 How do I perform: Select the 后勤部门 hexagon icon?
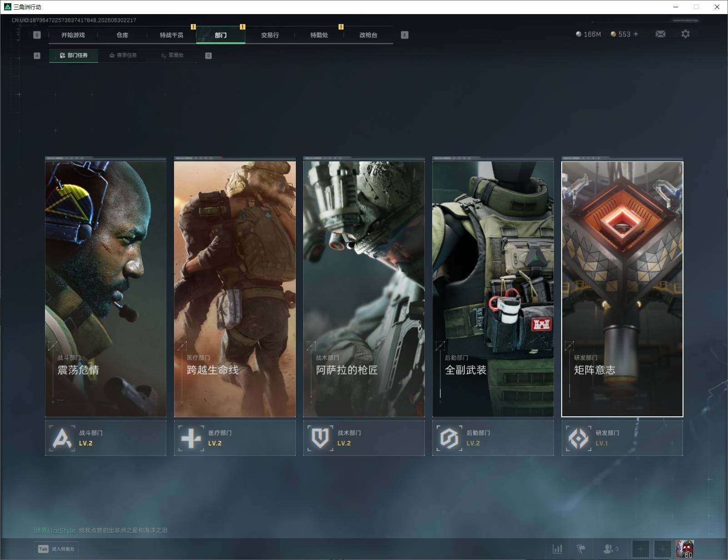coord(449,438)
